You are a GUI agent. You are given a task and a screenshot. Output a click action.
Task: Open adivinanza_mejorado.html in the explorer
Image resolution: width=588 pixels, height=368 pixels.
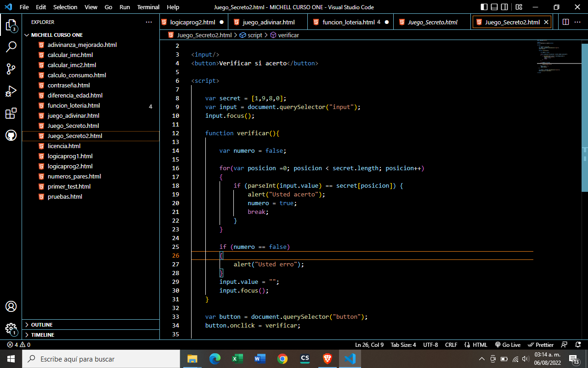[90, 45]
